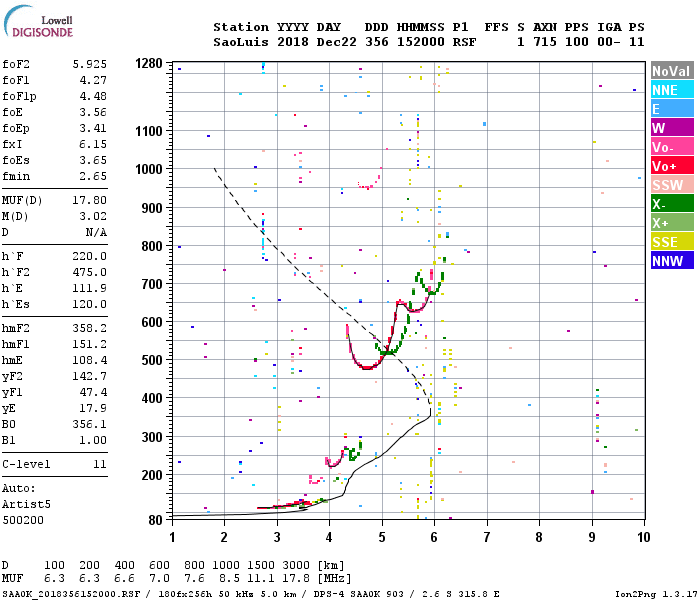The width and height of the screenshot is (700, 600).
Task: Click the 1000 km height axis label
Action: coord(149,170)
